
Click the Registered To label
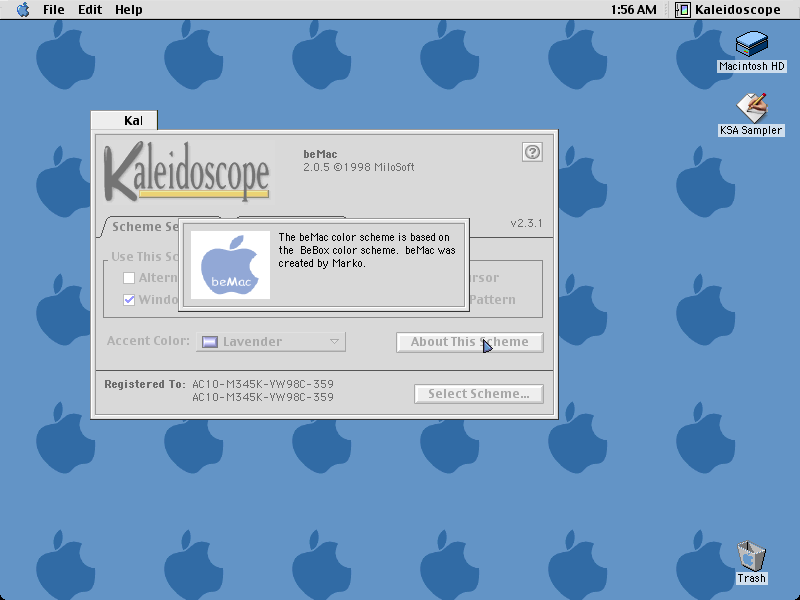(x=145, y=384)
